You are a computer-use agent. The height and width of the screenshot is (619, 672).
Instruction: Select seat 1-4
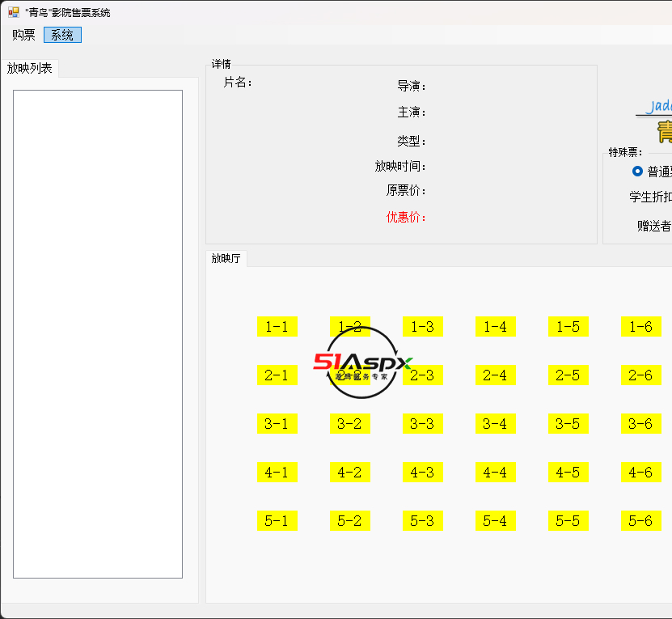496,326
